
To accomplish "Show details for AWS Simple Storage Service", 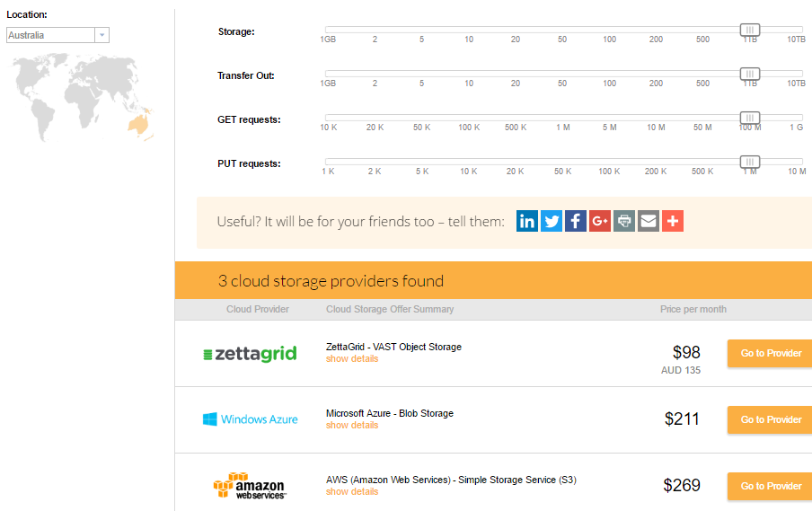I will 352,492.
